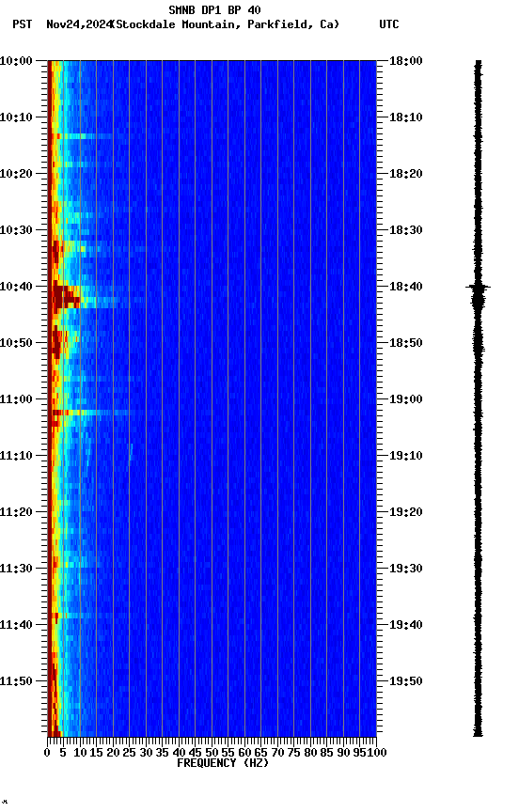This screenshot has height=812, width=519.
Task: Click the '85' frequency axis label
Action: coord(326,754)
